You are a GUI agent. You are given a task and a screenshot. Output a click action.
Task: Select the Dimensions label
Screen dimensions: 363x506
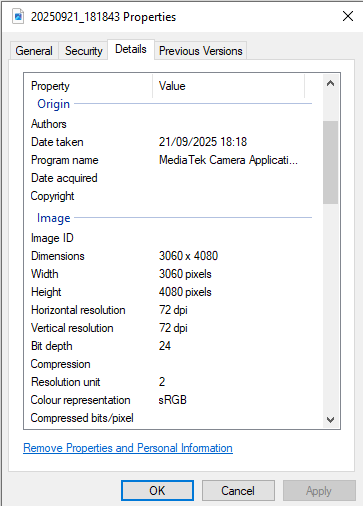click(58, 256)
